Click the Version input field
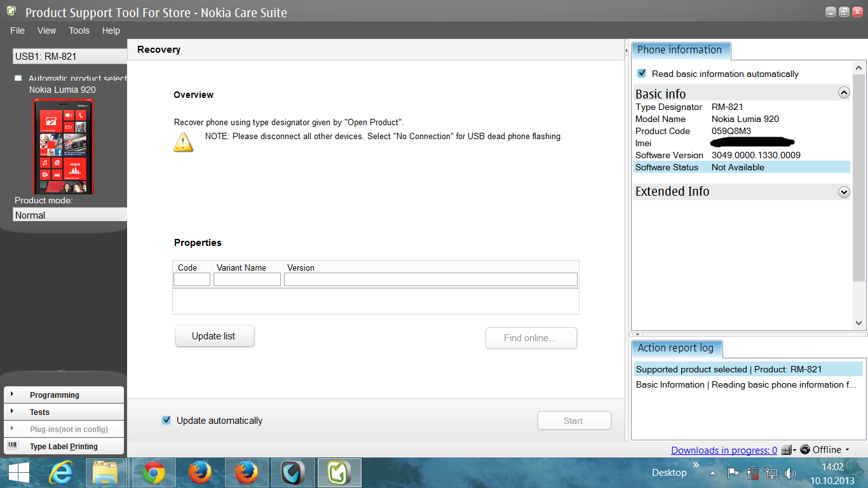 (x=431, y=280)
